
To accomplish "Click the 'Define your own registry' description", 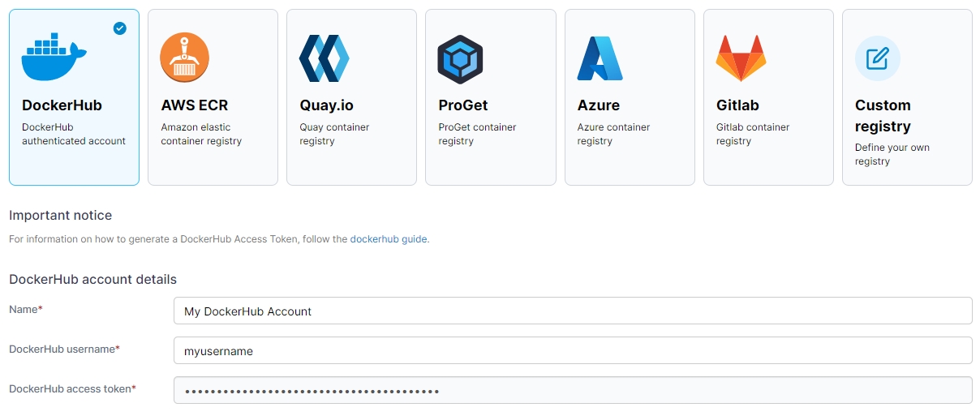I will 892,154.
